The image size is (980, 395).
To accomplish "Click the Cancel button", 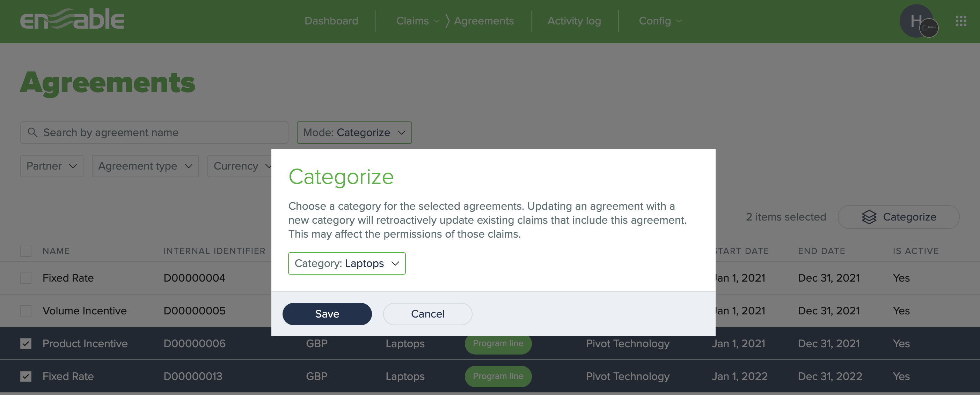I will pos(427,314).
